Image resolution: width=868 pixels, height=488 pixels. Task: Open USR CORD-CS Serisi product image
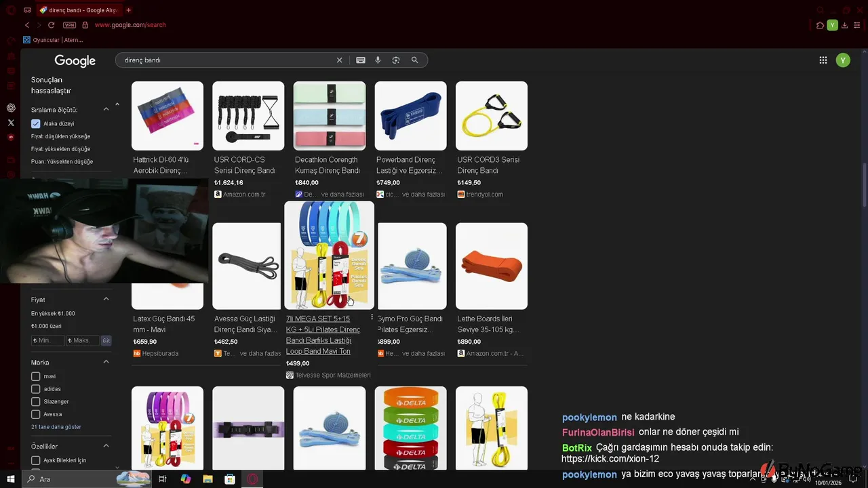[x=248, y=116]
